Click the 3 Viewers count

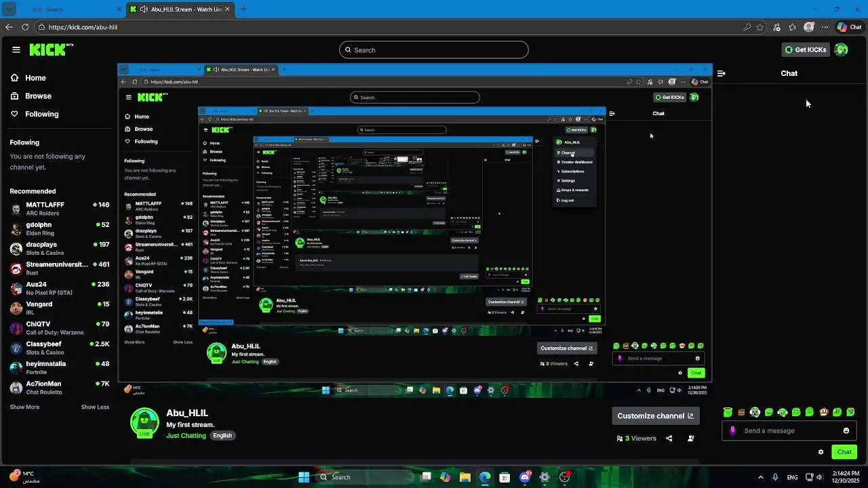click(636, 439)
